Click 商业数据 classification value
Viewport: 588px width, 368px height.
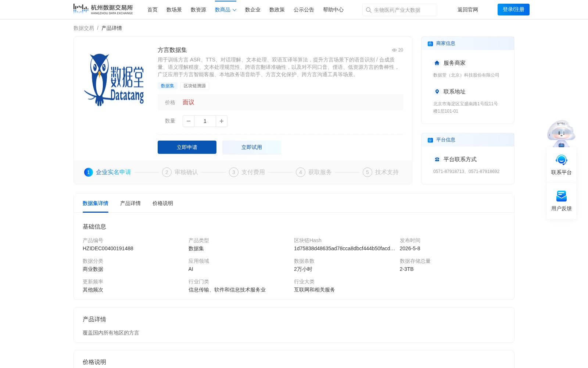93,269
